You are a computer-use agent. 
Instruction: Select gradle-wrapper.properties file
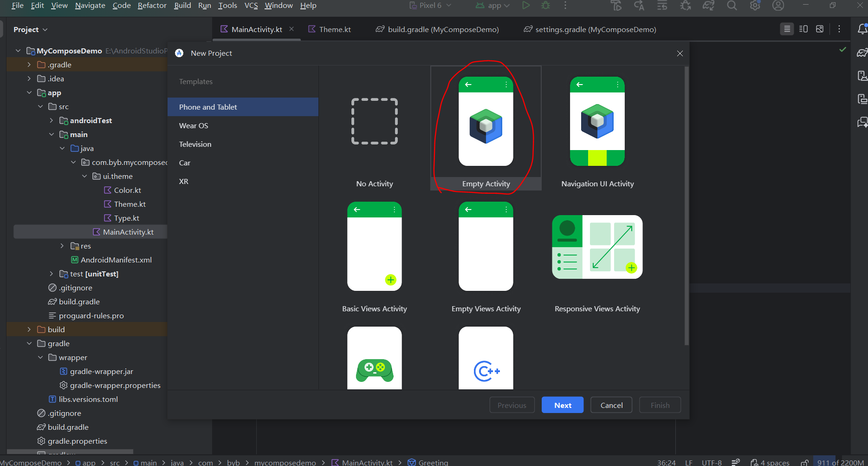[x=110, y=385]
